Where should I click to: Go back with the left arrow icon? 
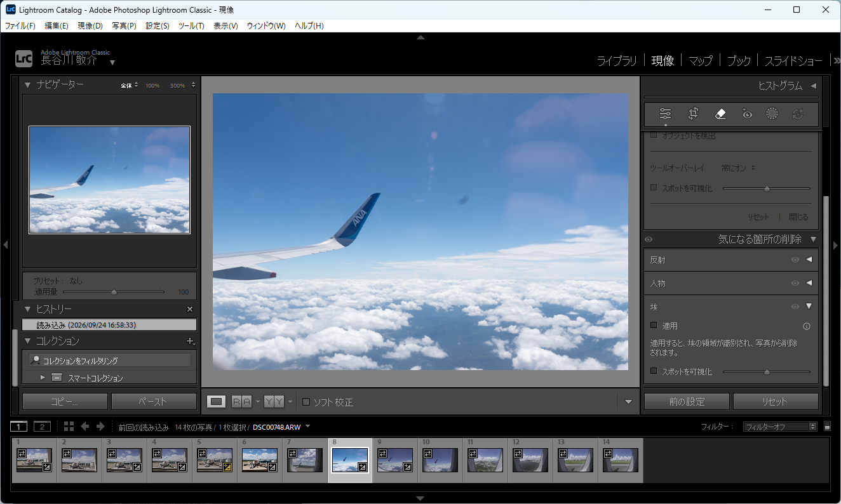click(x=84, y=427)
